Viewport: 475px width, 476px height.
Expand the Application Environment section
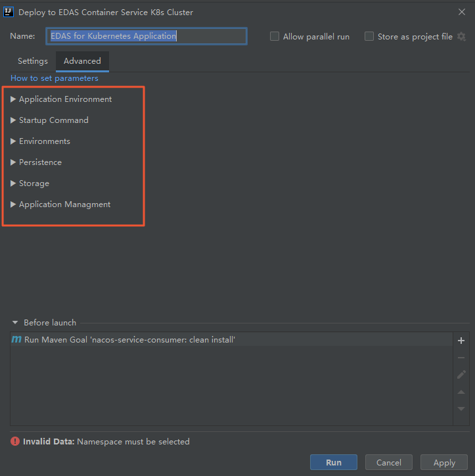coord(13,99)
